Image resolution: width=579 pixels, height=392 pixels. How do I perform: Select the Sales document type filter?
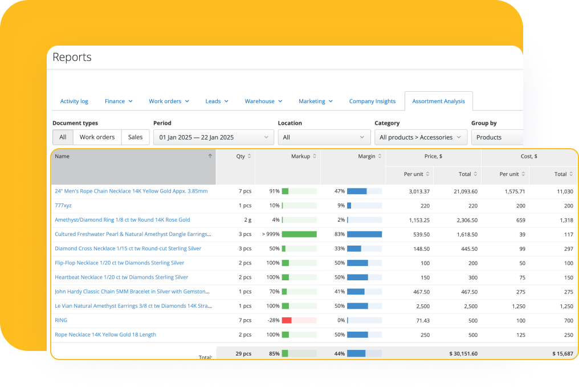[x=135, y=137]
